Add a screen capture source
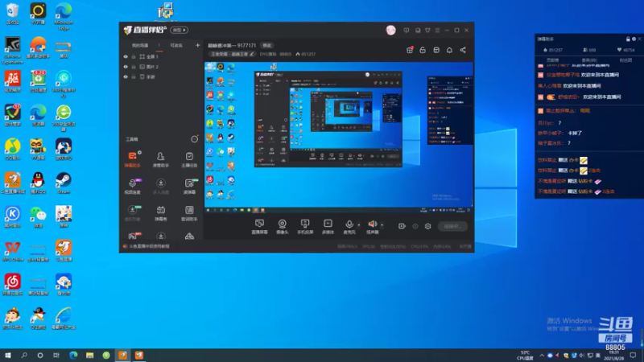The width and height of the screenshot is (644, 362). point(259,227)
